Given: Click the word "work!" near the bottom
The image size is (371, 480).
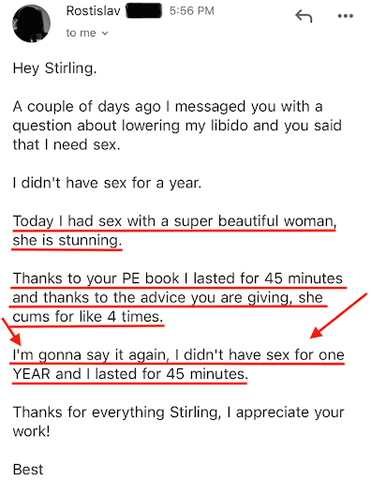Looking at the screenshot, I should [x=31, y=431].
